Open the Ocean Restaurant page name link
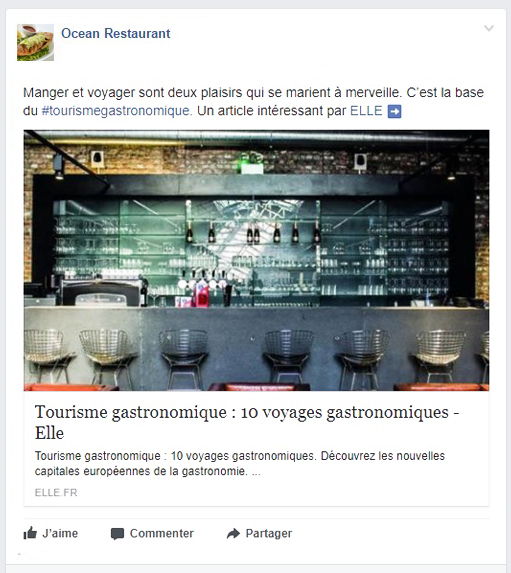 tap(116, 33)
